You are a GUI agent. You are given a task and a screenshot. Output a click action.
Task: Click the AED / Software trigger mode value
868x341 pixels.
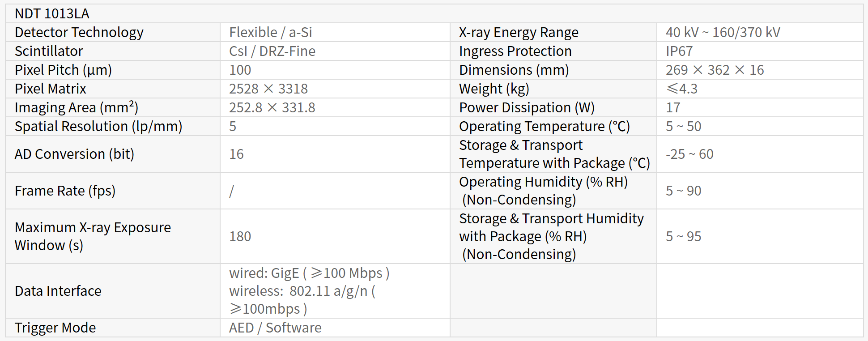[275, 328]
